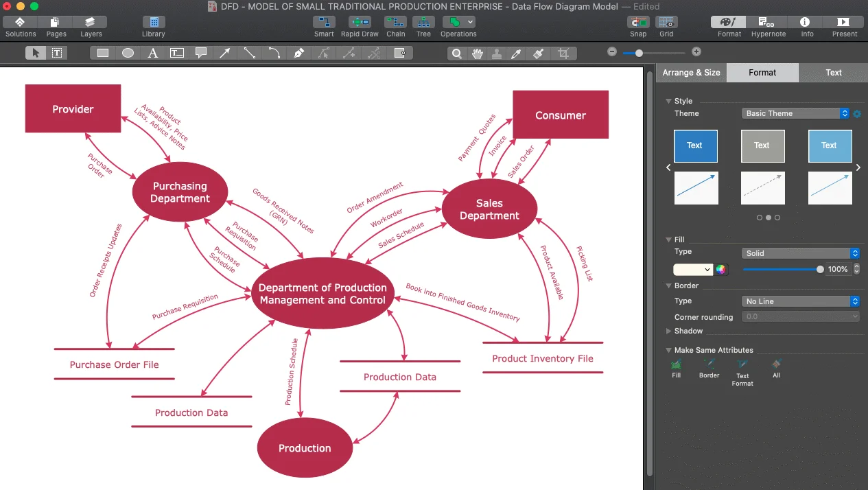Select the Ellipse shape tool
Screen dimensions: 868x490
(128, 53)
